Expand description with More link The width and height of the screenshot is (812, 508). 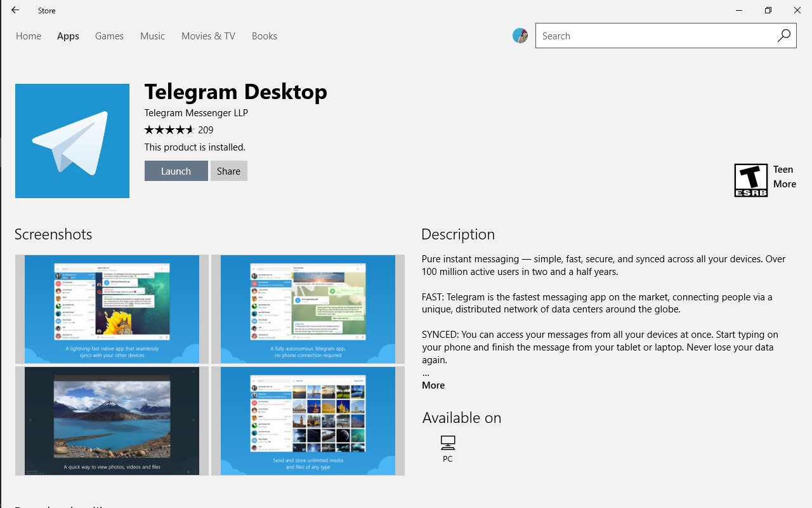point(433,385)
